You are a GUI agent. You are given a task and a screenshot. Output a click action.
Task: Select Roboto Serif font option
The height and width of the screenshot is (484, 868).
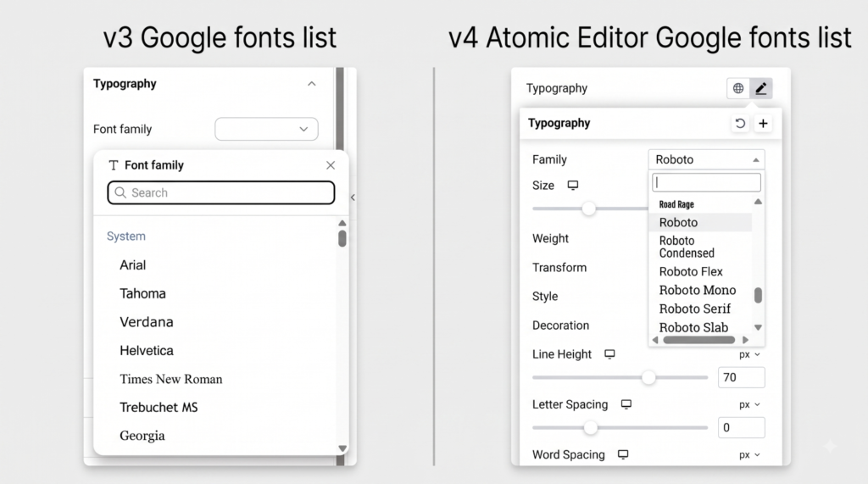click(695, 309)
